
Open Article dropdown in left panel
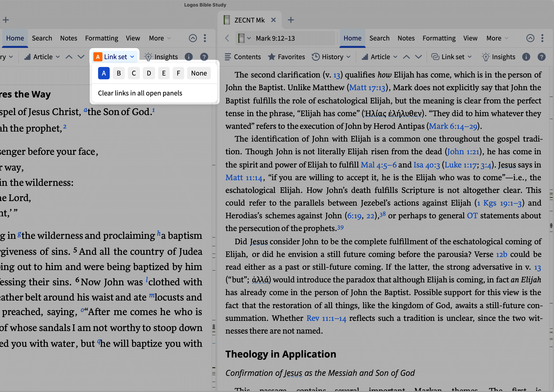pyautogui.click(x=42, y=57)
